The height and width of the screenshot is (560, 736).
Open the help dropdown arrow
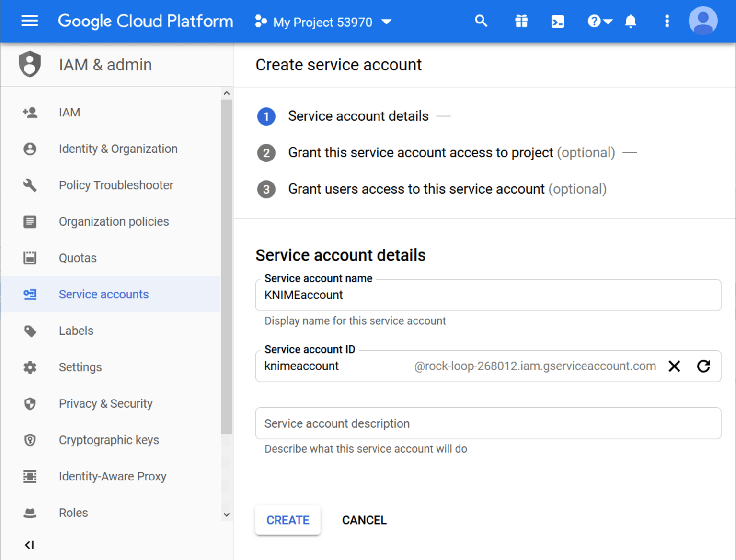(x=608, y=22)
